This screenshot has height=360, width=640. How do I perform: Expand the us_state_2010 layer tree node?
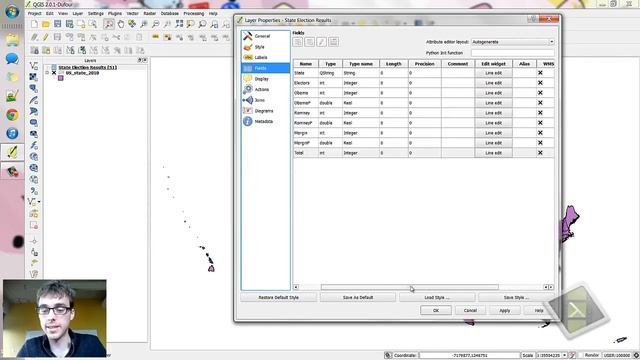click(x=47, y=73)
